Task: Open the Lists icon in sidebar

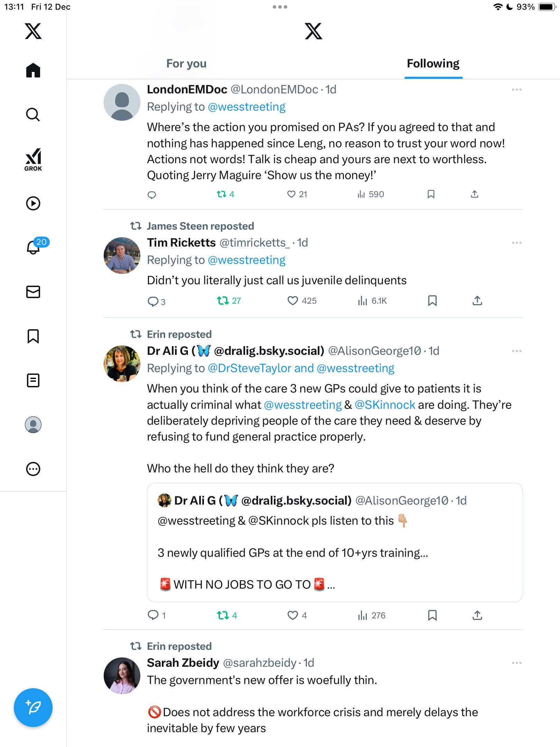Action: point(33,380)
